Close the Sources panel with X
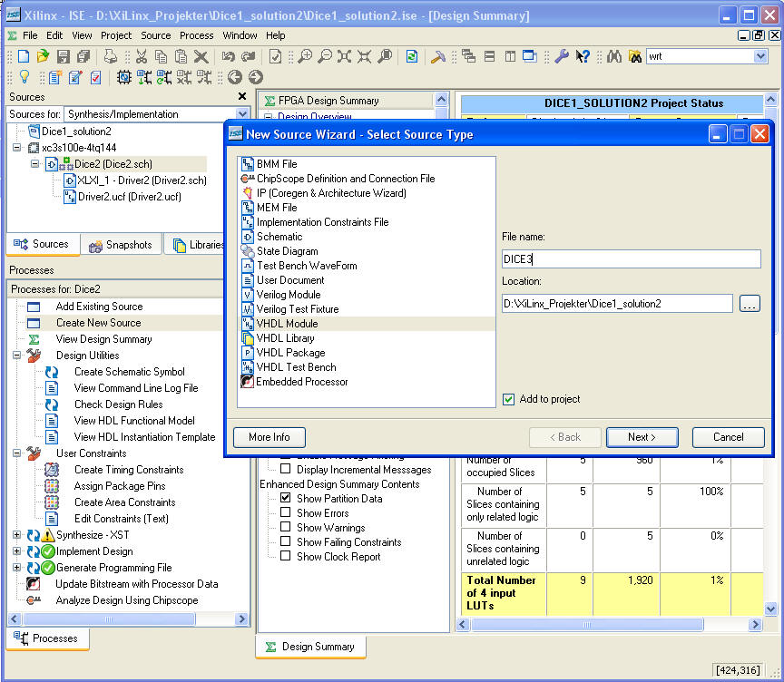 (242, 96)
